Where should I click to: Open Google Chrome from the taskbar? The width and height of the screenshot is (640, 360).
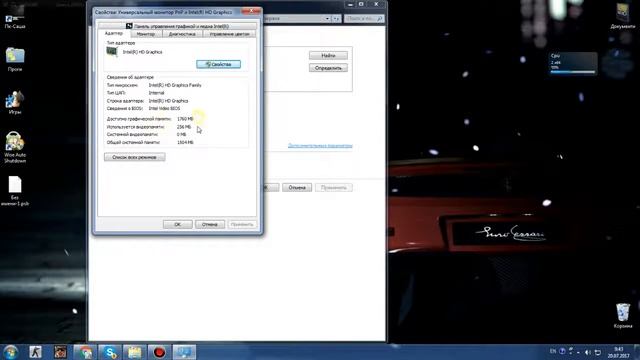(85, 352)
